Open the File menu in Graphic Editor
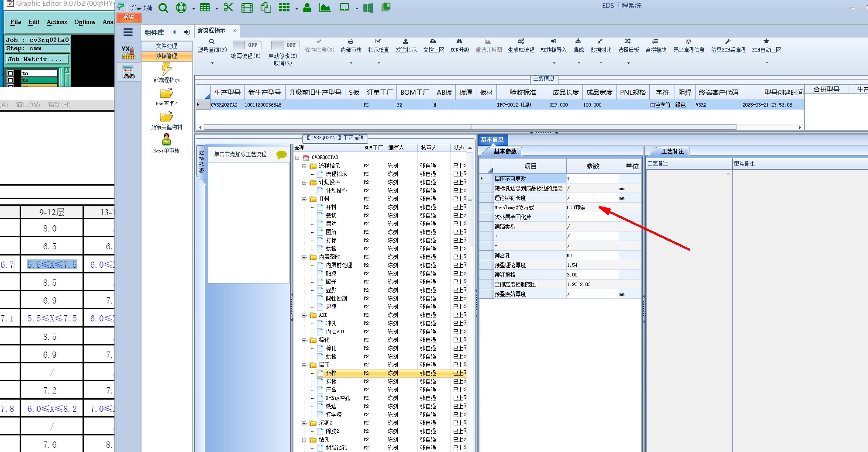Viewport: 868px width, 452px height. (x=16, y=22)
